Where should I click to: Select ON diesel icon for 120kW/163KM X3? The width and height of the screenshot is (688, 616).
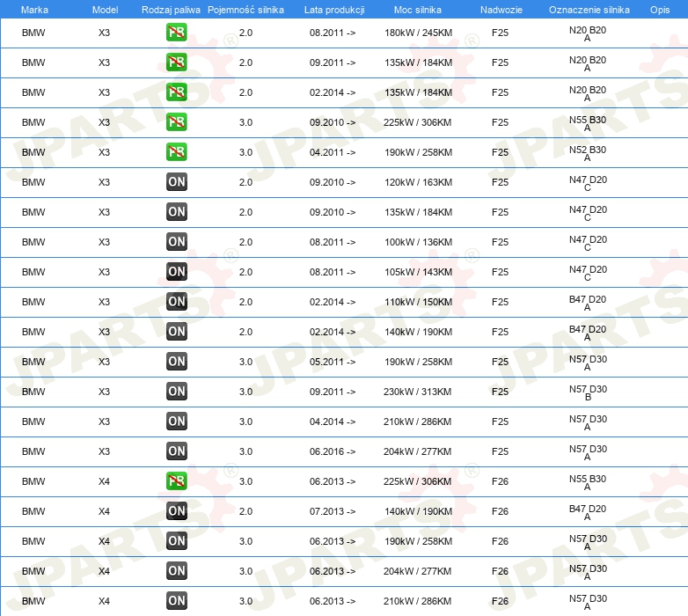pyautogui.click(x=176, y=181)
